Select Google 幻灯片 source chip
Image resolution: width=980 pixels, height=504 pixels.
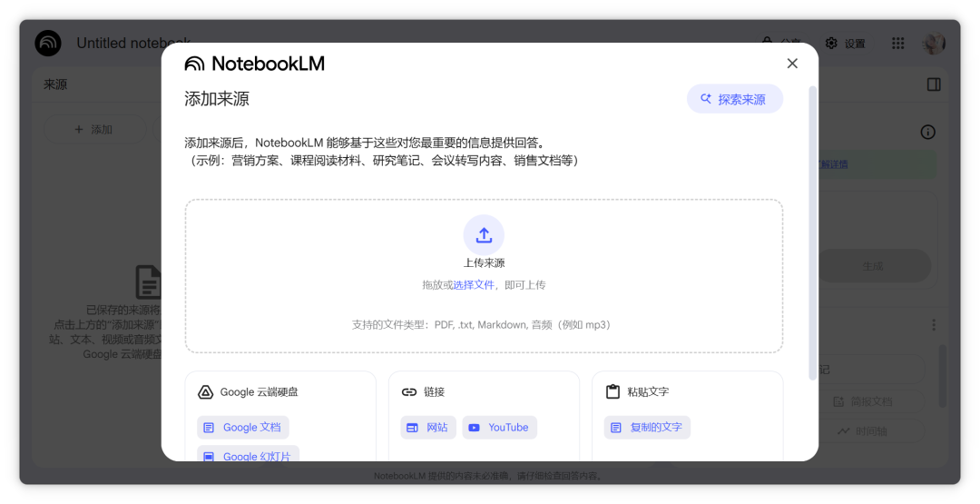click(x=248, y=455)
